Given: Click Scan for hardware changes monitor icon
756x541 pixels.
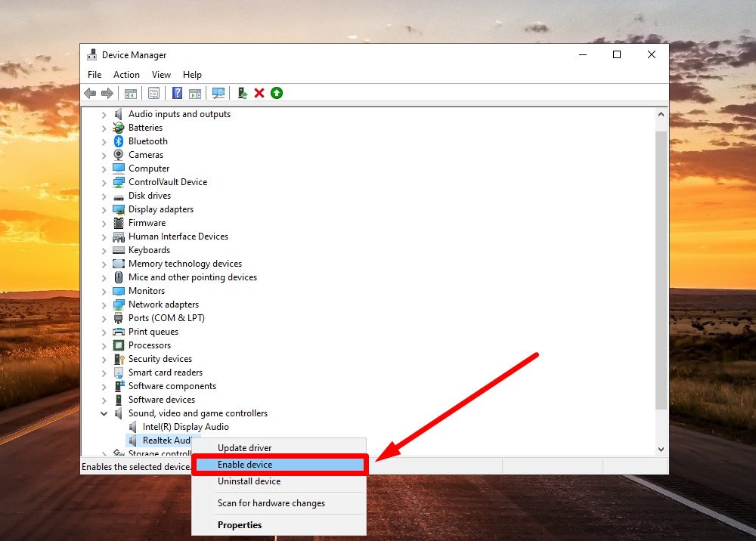Looking at the screenshot, I should (x=218, y=93).
